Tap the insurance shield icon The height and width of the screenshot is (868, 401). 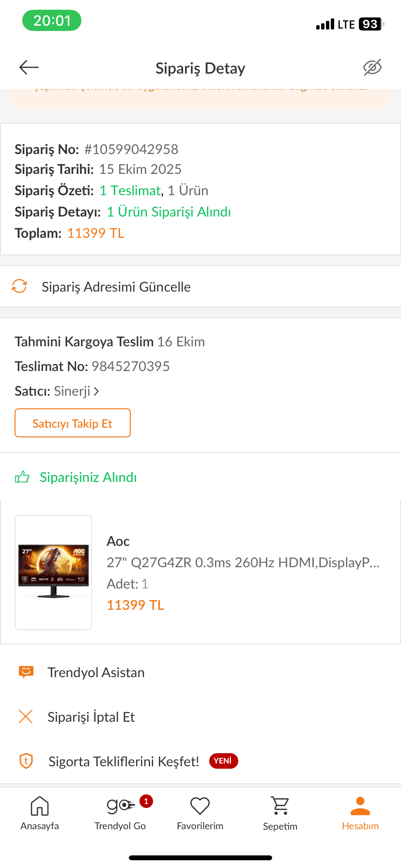click(26, 761)
